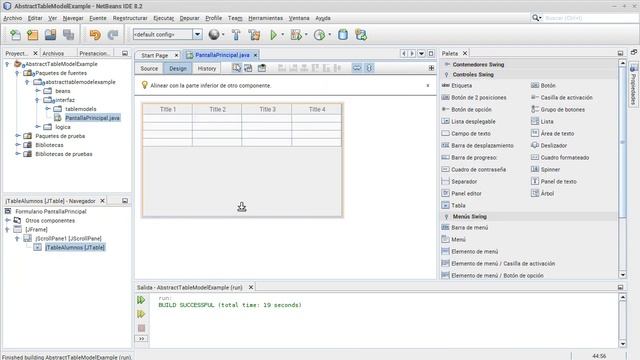
Task: Pick Etiqueta from the palette
Action: pyautogui.click(x=461, y=86)
